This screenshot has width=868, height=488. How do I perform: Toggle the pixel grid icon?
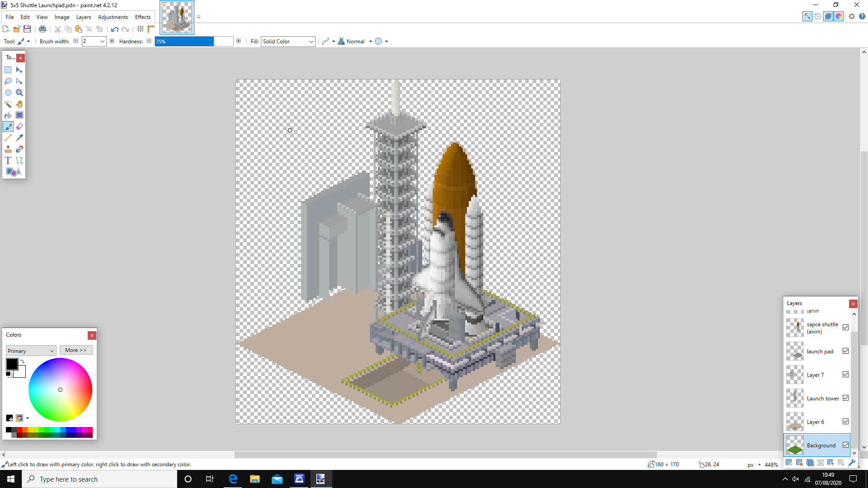pyautogui.click(x=140, y=29)
